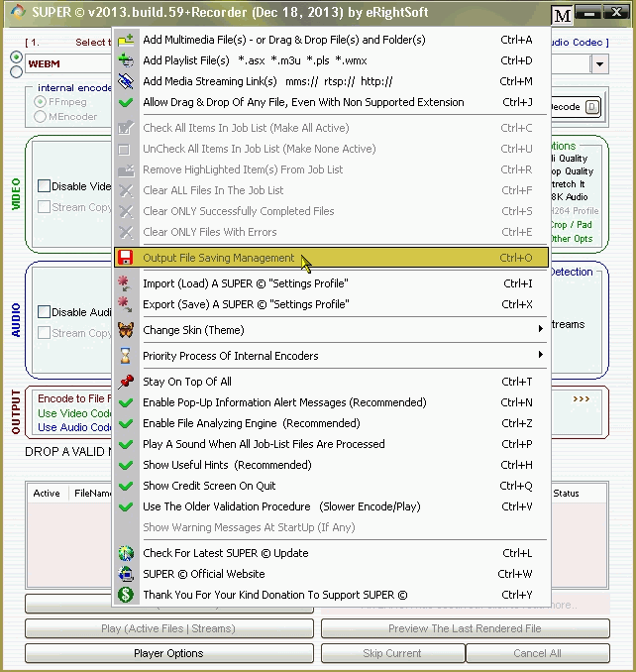The height and width of the screenshot is (672, 636).
Task: Click the butterfly Change Skin icon
Action: [x=126, y=330]
